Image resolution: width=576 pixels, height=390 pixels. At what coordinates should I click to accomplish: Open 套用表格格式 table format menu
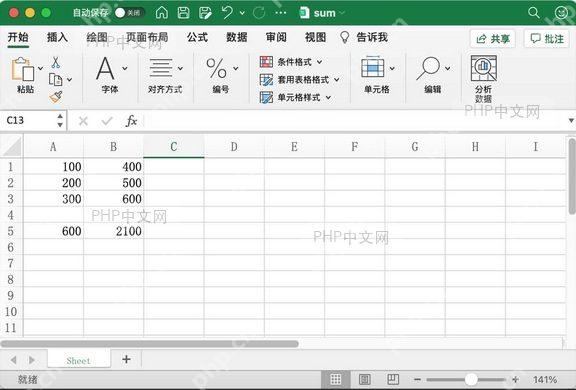(x=299, y=79)
